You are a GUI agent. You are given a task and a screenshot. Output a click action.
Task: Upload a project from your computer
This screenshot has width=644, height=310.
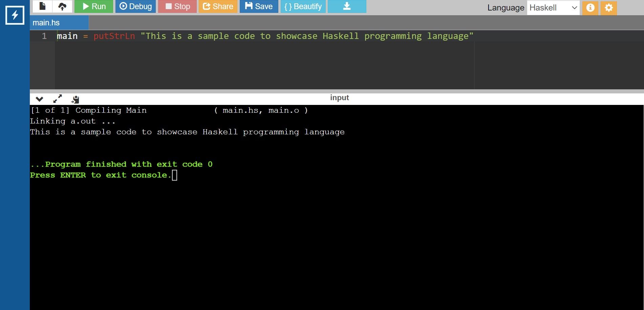tap(62, 6)
